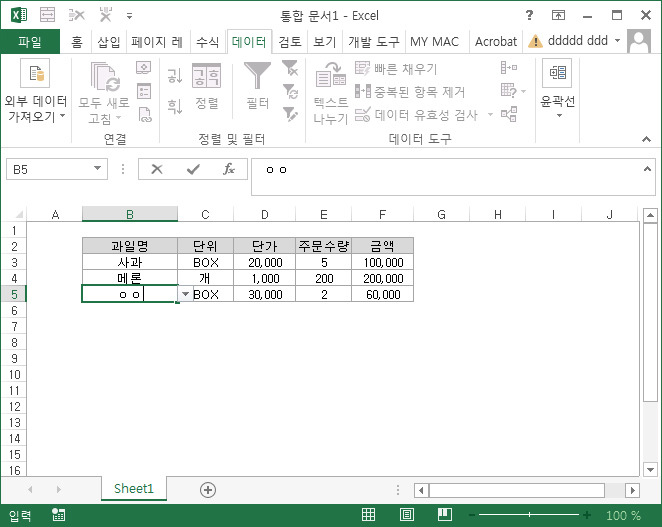Click cell containing 사과
The height and width of the screenshot is (527, 662).
click(130, 262)
